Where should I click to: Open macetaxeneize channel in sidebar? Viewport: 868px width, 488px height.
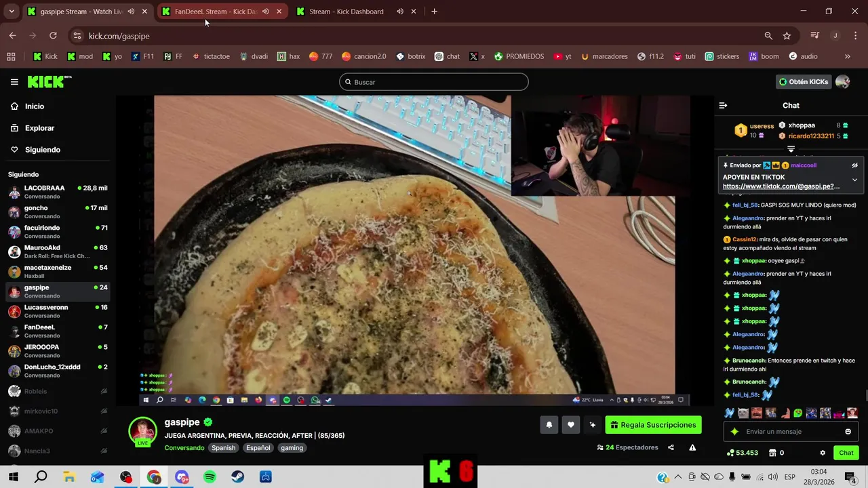point(57,271)
